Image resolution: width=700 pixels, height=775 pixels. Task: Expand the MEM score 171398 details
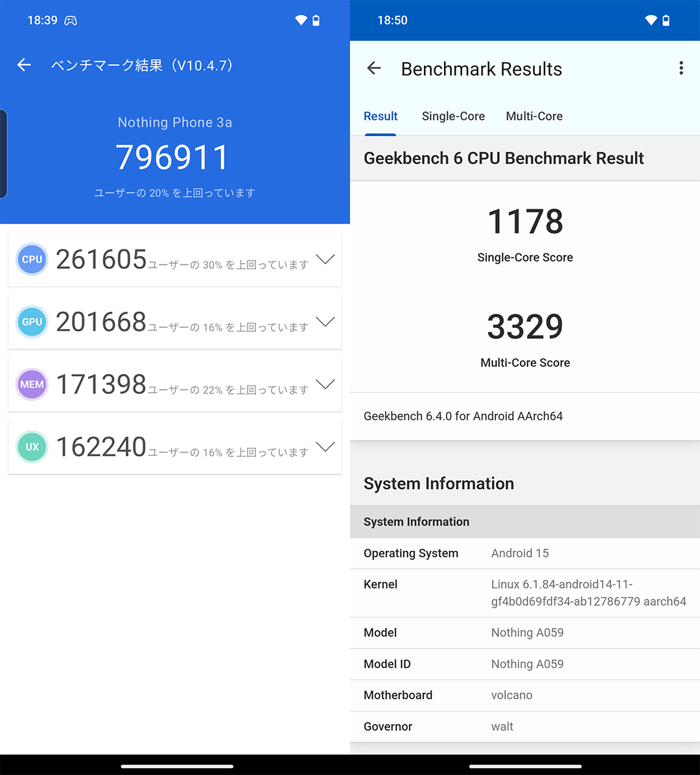(325, 384)
